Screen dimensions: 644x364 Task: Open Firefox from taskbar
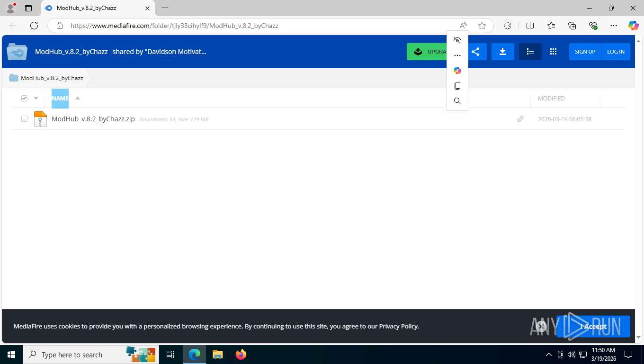click(x=241, y=355)
